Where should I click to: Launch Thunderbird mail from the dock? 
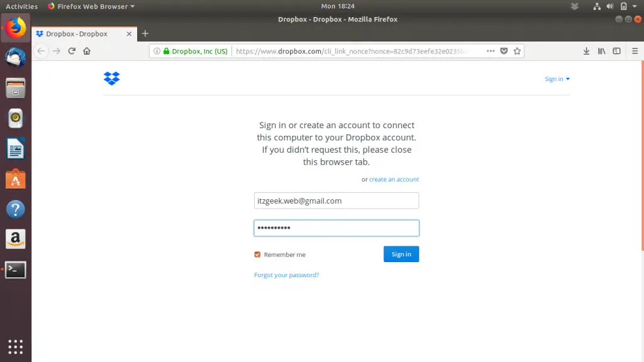pyautogui.click(x=16, y=58)
